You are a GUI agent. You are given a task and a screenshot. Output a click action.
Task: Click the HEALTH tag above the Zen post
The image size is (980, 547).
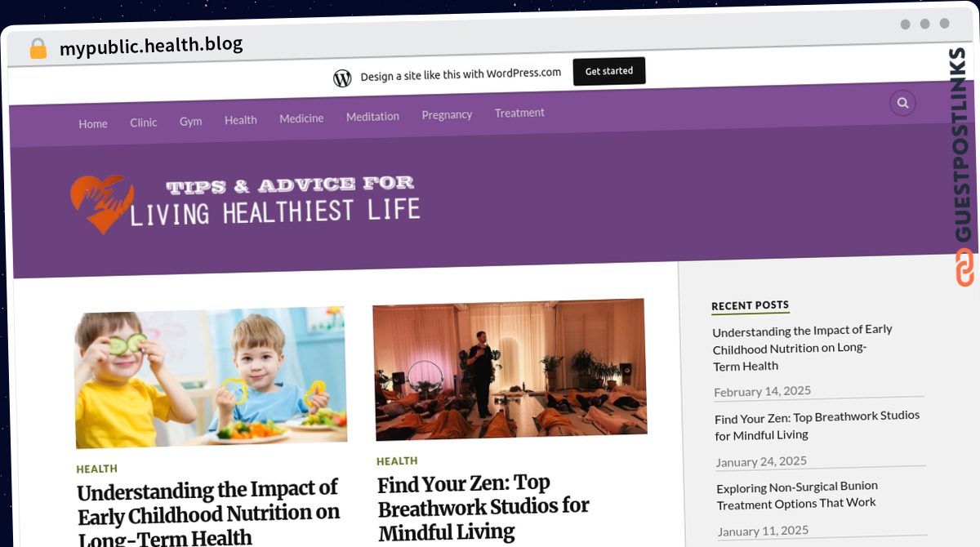pos(397,461)
